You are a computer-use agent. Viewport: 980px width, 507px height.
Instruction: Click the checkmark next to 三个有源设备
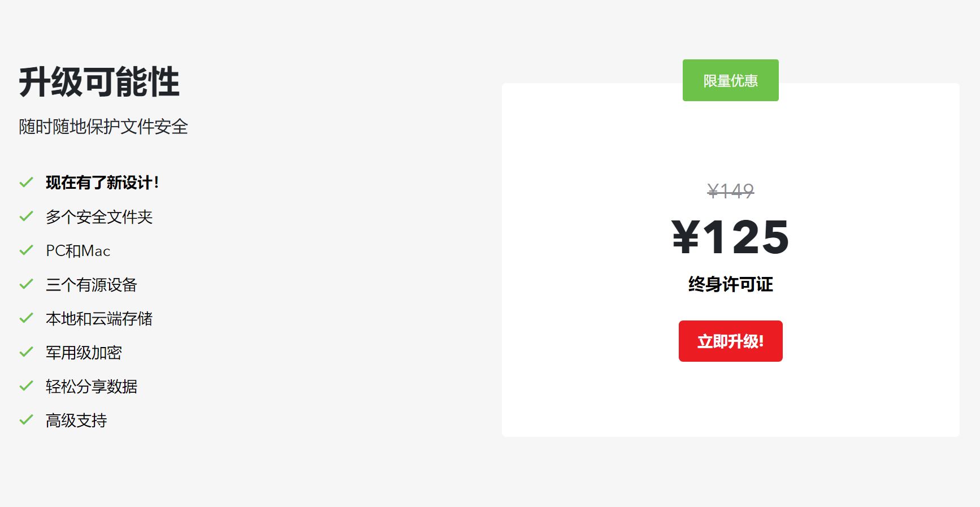pyautogui.click(x=26, y=285)
